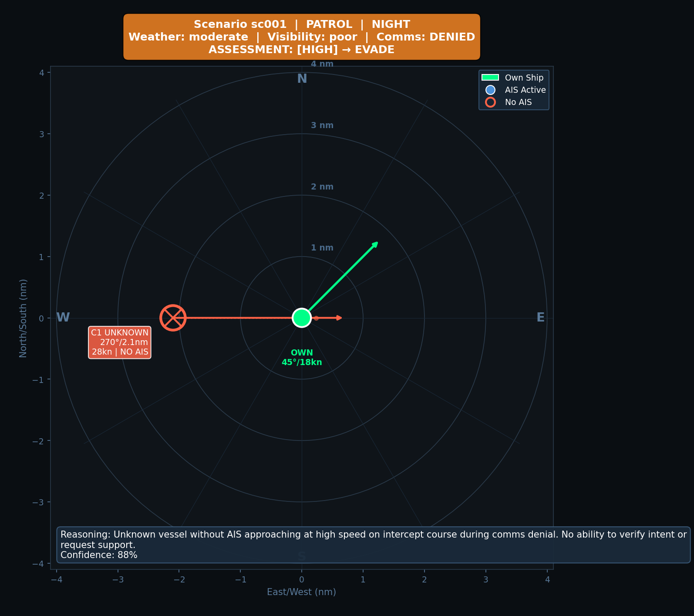This screenshot has width=694, height=616.
Task: Click the 'OWN' ship label
Action: (x=302, y=353)
